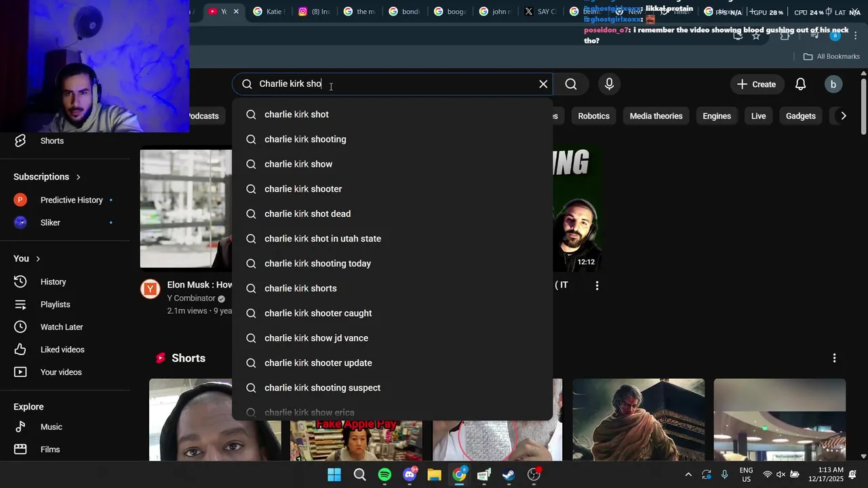Viewport: 868px width, 488px height.
Task: Open the All Bookmarks folder
Action: [831, 56]
